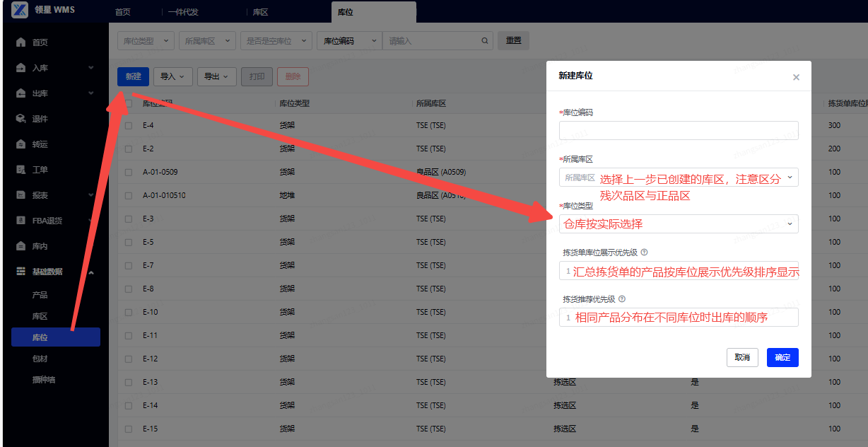Click the 退件 returns icon in sidebar

pos(20,119)
